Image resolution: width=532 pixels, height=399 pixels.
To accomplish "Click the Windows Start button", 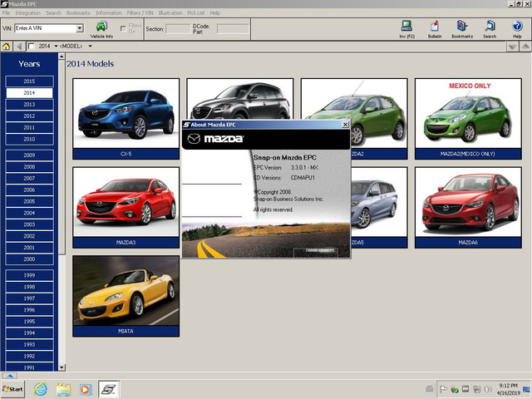I will [12, 389].
